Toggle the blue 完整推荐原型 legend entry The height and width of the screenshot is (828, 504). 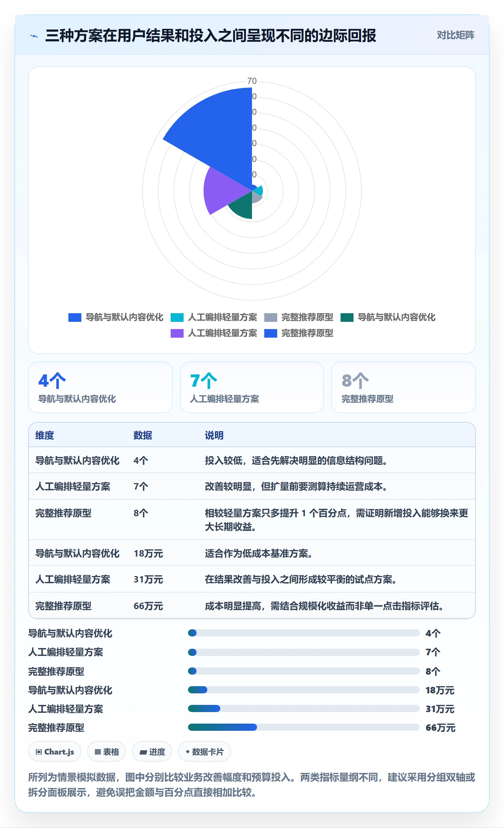tap(299, 333)
